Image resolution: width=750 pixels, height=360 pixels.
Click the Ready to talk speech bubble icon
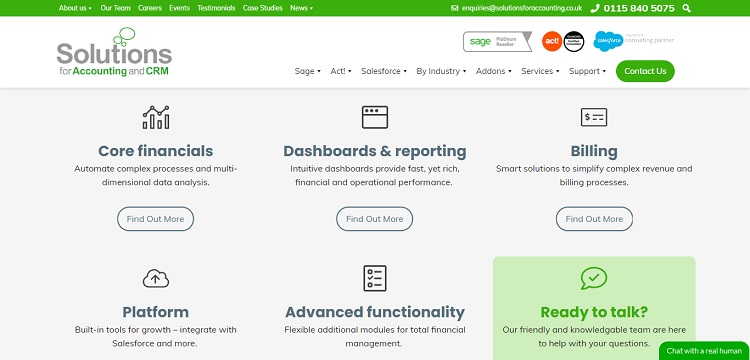click(594, 278)
